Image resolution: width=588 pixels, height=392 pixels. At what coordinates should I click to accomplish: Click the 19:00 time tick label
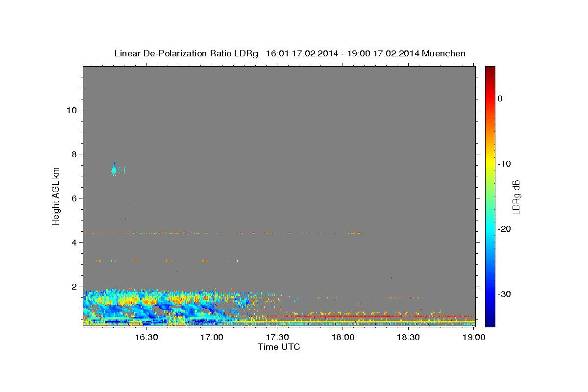pos(474,337)
